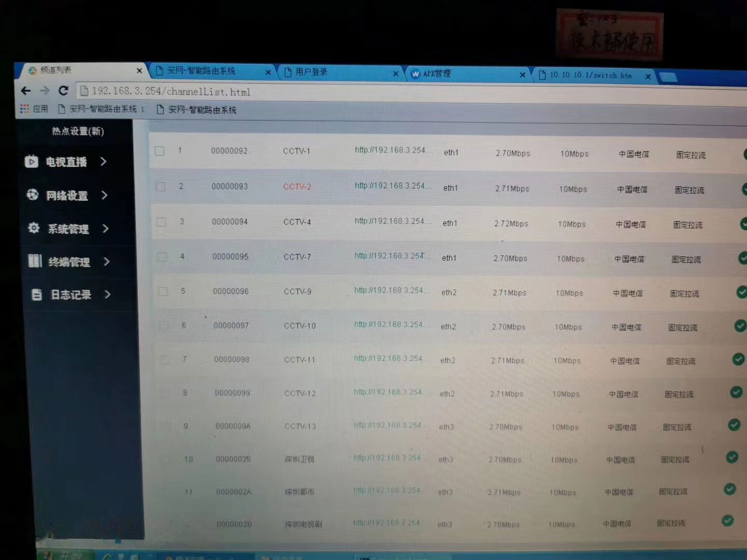Click the browser back arrow
The width and height of the screenshot is (747, 560).
click(x=26, y=91)
